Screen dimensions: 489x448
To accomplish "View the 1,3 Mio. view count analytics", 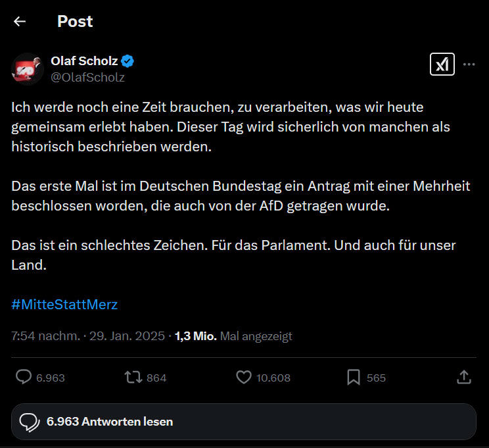I will coord(195,336).
